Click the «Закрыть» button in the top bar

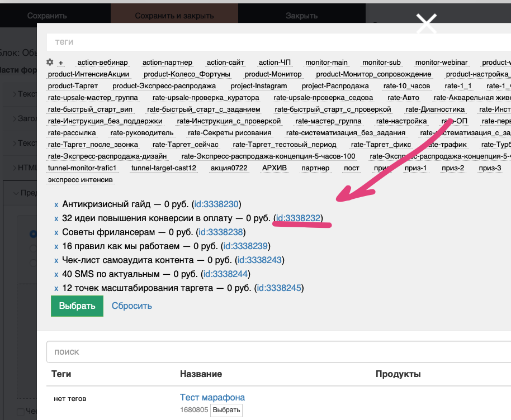click(x=302, y=16)
